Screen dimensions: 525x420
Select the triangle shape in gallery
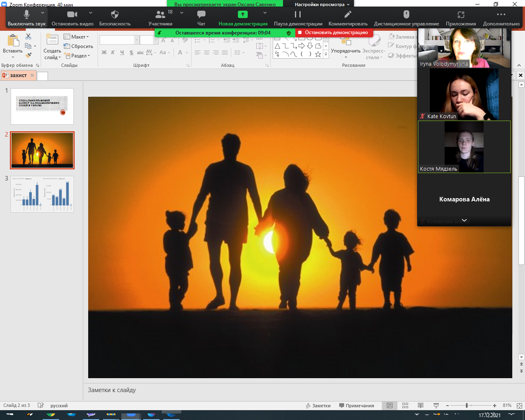(x=278, y=46)
